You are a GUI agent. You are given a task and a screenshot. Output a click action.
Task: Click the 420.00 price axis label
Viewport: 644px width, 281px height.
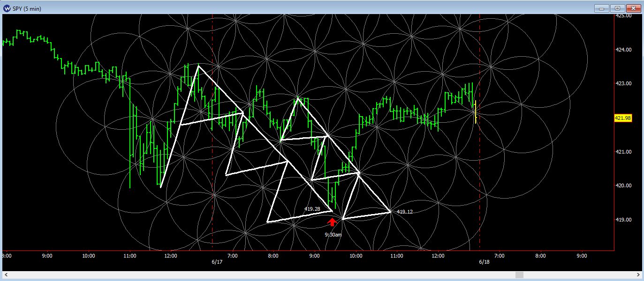tap(623, 185)
